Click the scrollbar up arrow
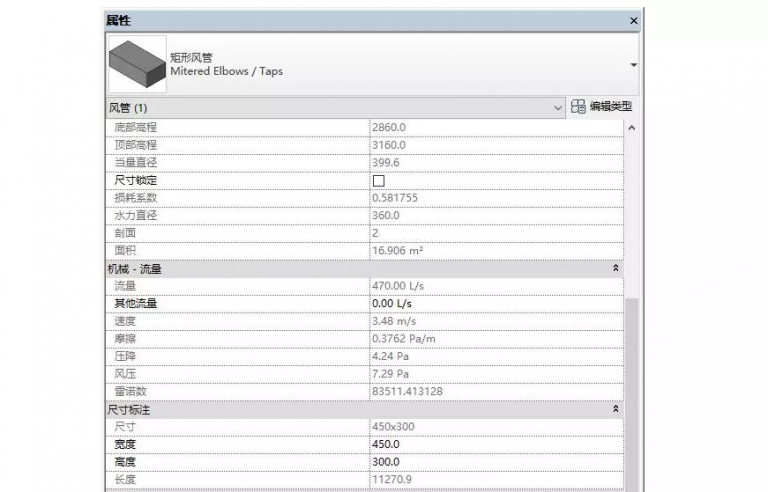The width and height of the screenshot is (768, 492). coord(632,128)
